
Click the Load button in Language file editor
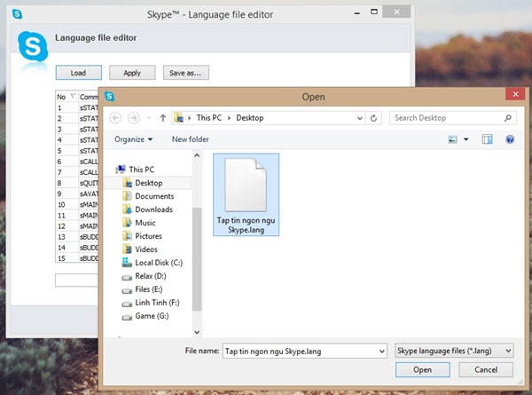point(78,73)
